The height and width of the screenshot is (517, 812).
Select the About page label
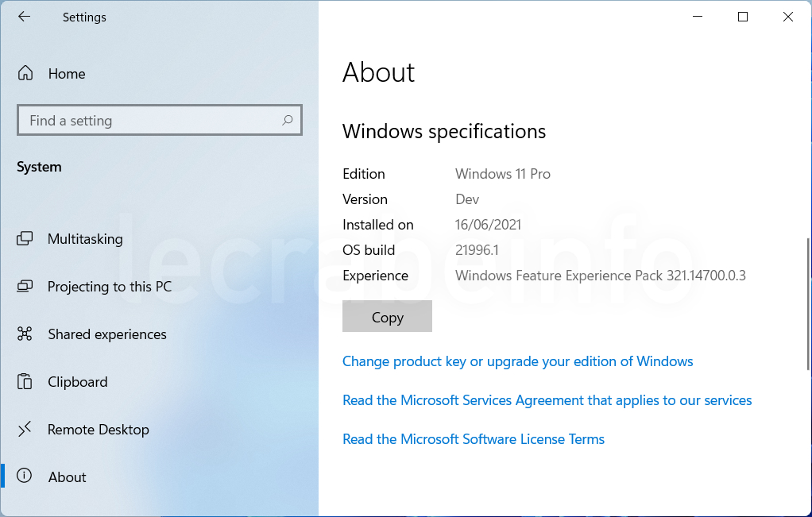coord(68,477)
